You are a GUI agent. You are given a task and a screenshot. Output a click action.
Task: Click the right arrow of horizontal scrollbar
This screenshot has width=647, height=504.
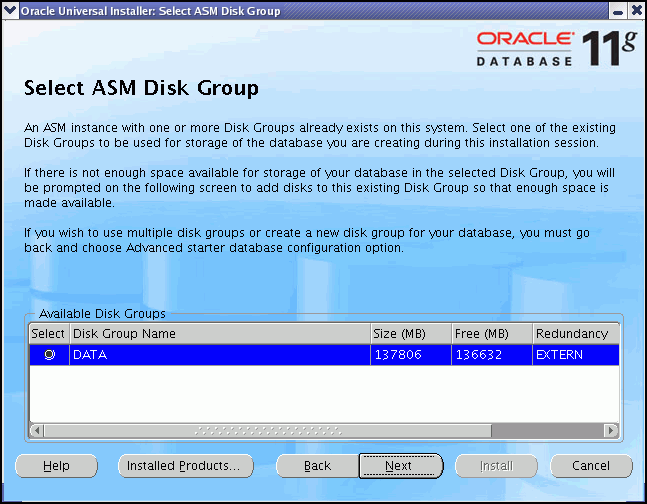pyautogui.click(x=610, y=430)
